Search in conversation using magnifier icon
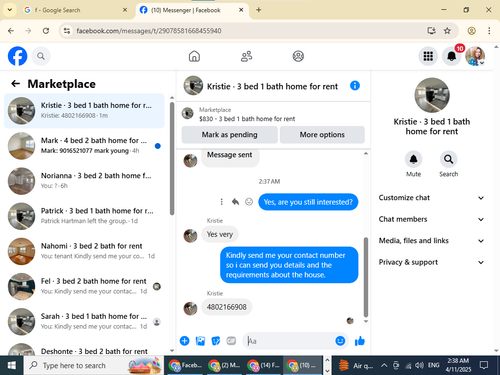Image resolution: width=500 pixels, height=375 pixels. [x=448, y=159]
